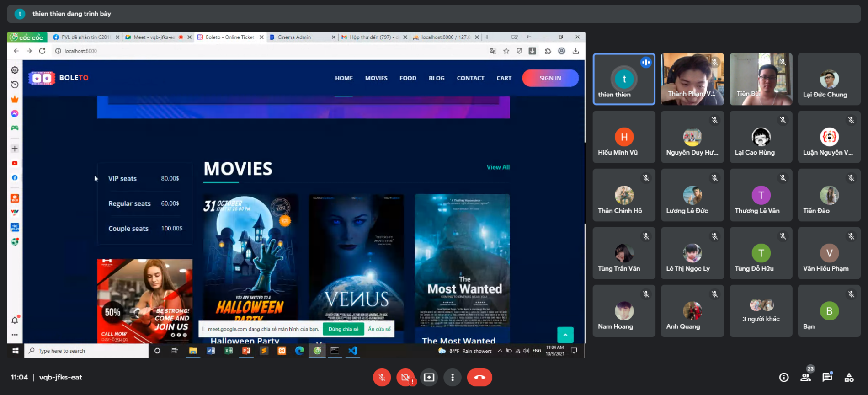Image resolution: width=868 pixels, height=395 pixels.
Task: Click the translate page icon
Action: pyautogui.click(x=493, y=51)
